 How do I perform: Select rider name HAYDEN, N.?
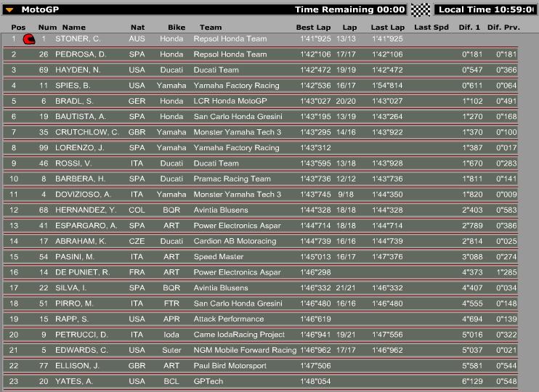tap(78, 70)
